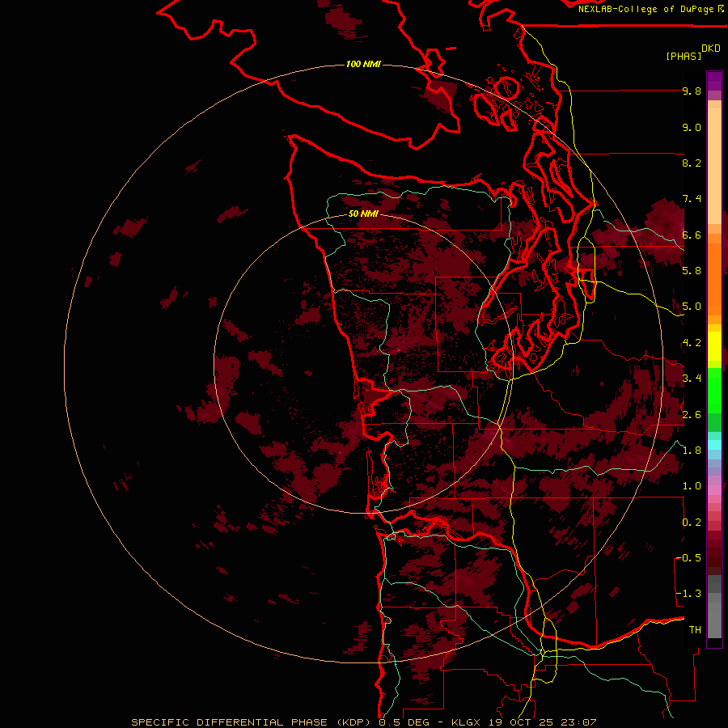Click the 8.2 scale value

[692, 163]
